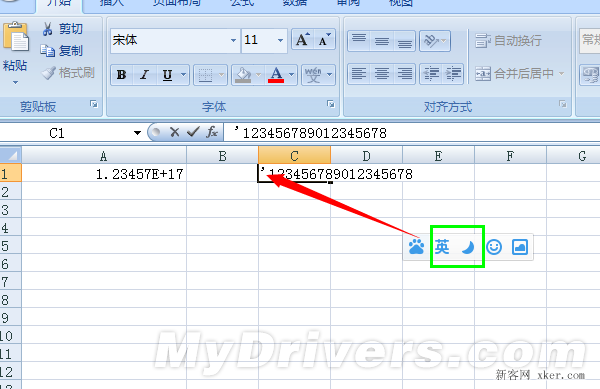Click cell A1 showing 1.23457E+17
The width and height of the screenshot is (600, 389).
(x=104, y=174)
